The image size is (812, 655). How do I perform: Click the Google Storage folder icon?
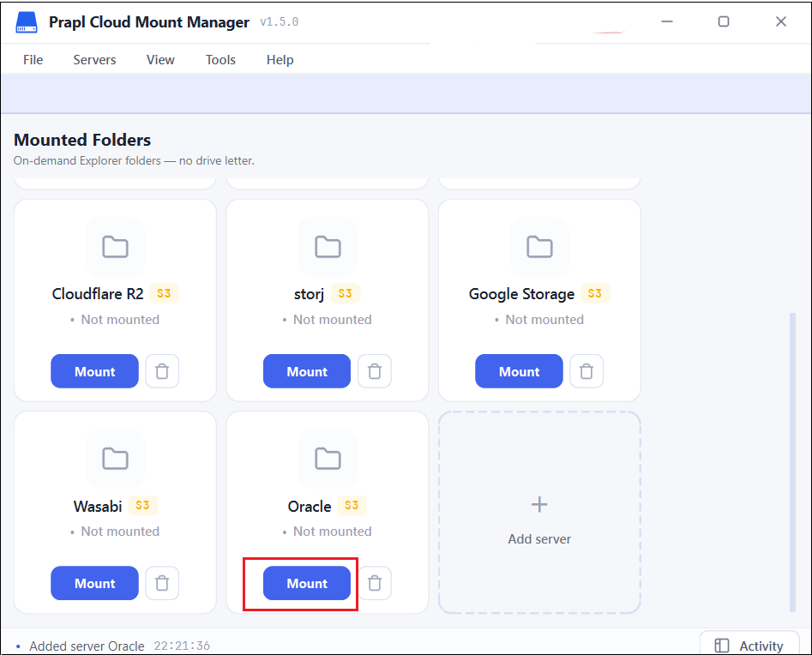(539, 247)
